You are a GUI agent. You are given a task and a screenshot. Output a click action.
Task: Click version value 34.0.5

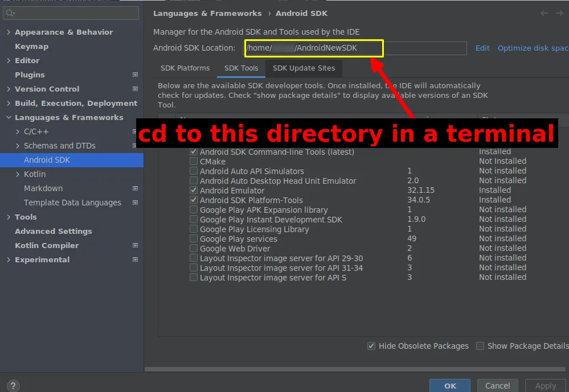(x=419, y=200)
